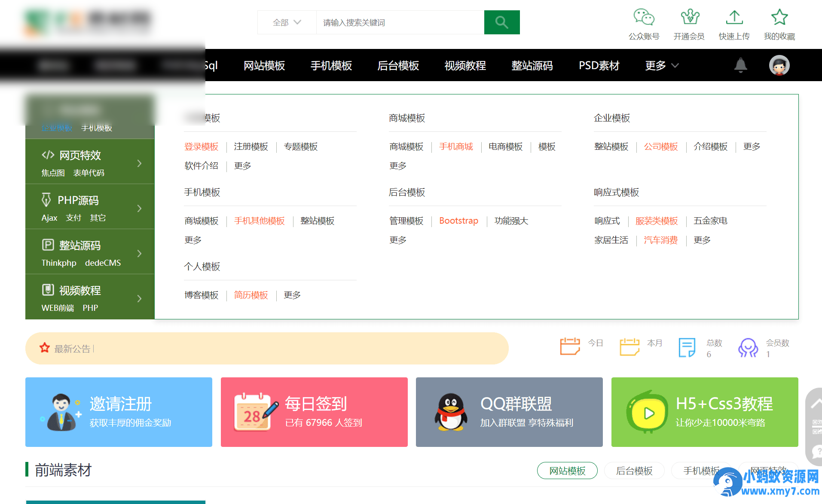Click the 会员数 members statistics icon
Screen dimensions: 822x504
point(748,348)
